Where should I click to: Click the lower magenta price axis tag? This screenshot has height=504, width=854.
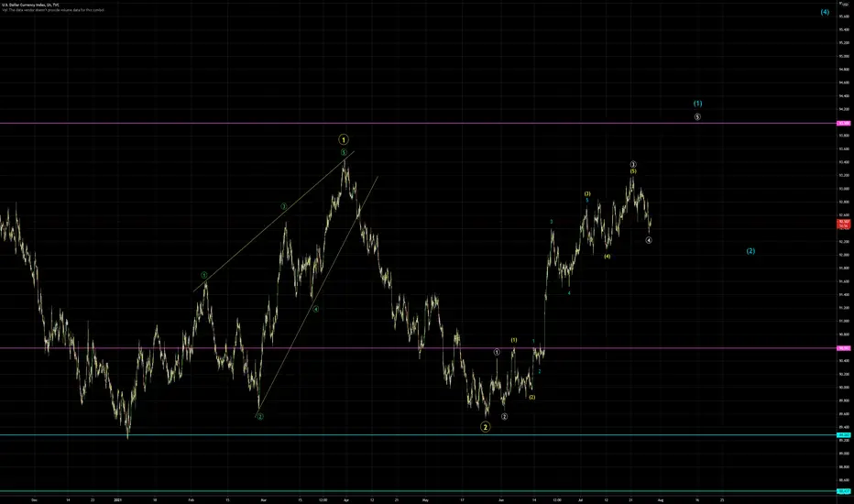(x=844, y=347)
